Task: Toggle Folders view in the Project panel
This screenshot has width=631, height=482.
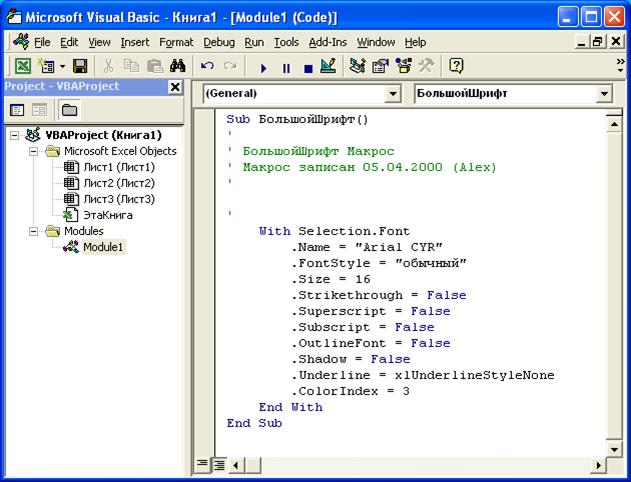Action: point(68,110)
